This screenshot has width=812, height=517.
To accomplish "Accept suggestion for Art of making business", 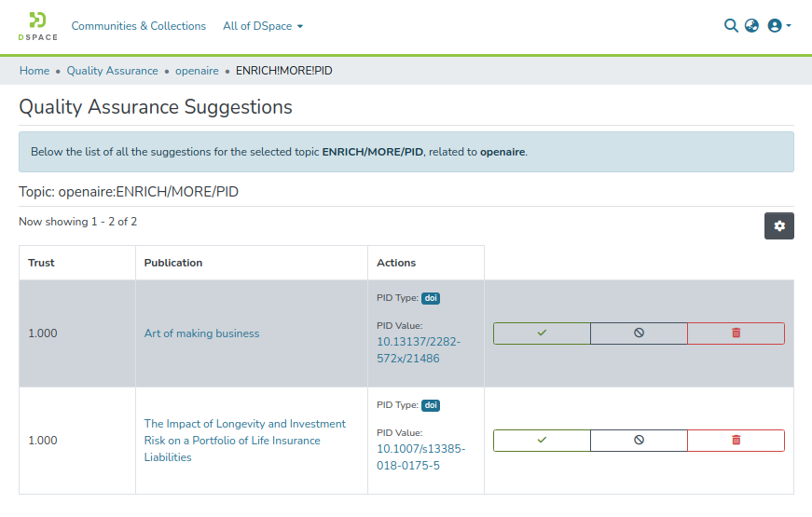I will click(542, 333).
